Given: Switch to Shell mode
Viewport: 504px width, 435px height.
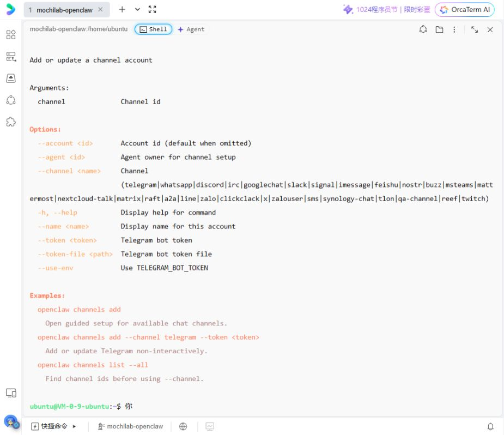Looking at the screenshot, I should [153, 29].
